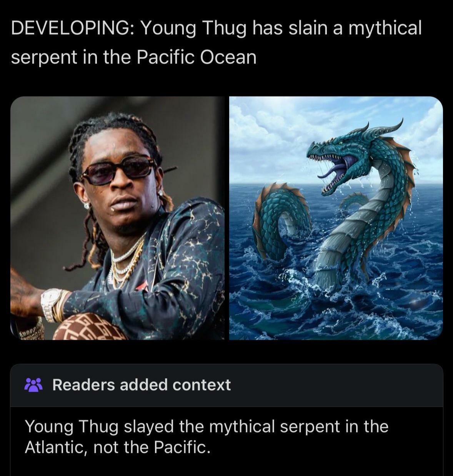Click "Young Thug" at start of the note

tap(71, 427)
